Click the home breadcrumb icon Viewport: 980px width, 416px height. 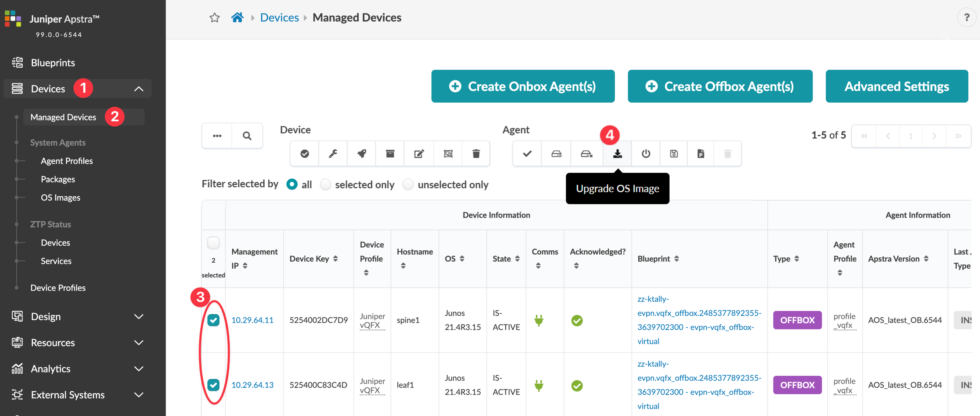pyautogui.click(x=237, y=18)
